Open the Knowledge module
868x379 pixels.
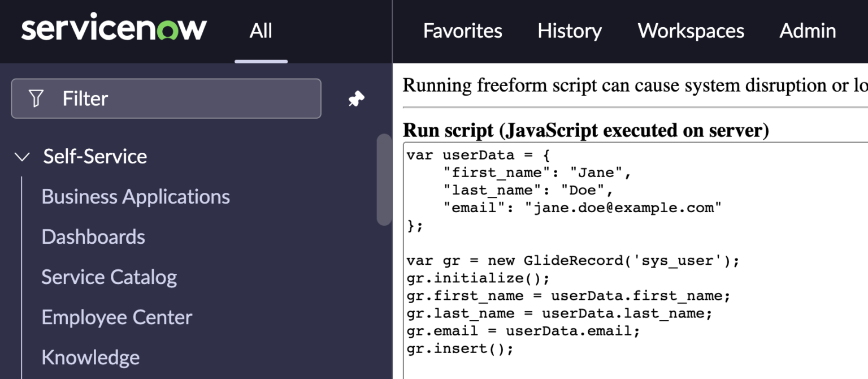(90, 357)
